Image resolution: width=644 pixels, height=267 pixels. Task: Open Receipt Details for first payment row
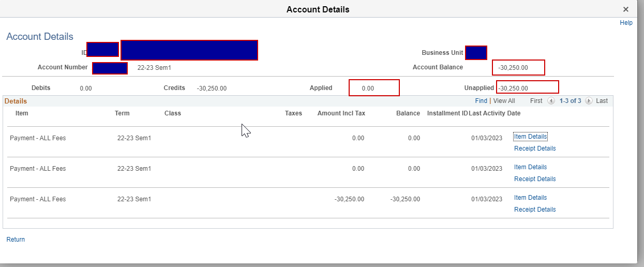pos(535,149)
